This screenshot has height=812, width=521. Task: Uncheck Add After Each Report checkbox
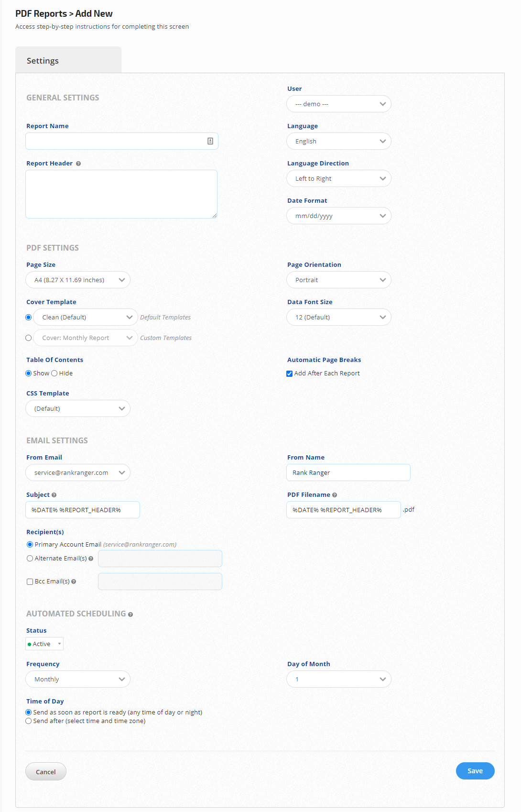pos(289,373)
